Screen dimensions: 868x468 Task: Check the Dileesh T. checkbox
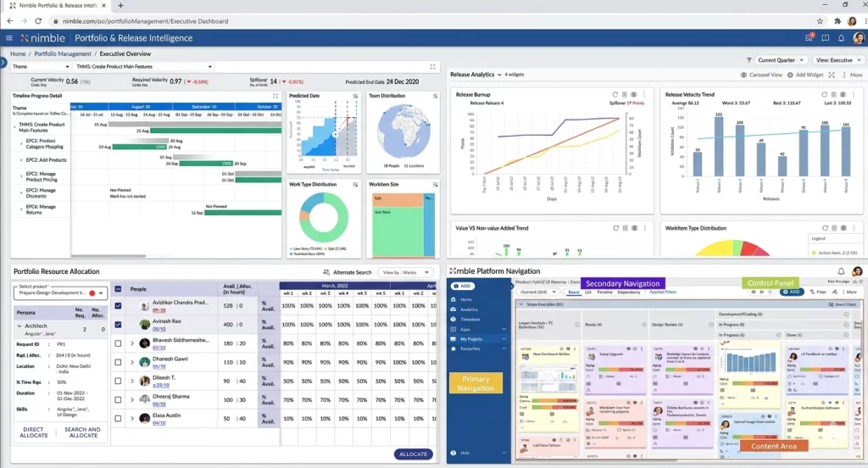tap(118, 381)
